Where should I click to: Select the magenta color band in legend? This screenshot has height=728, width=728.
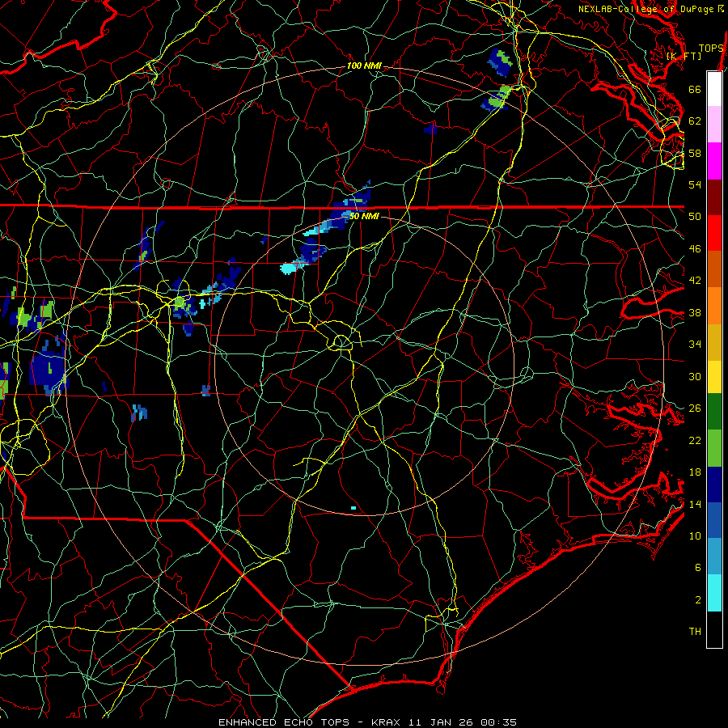click(x=714, y=161)
